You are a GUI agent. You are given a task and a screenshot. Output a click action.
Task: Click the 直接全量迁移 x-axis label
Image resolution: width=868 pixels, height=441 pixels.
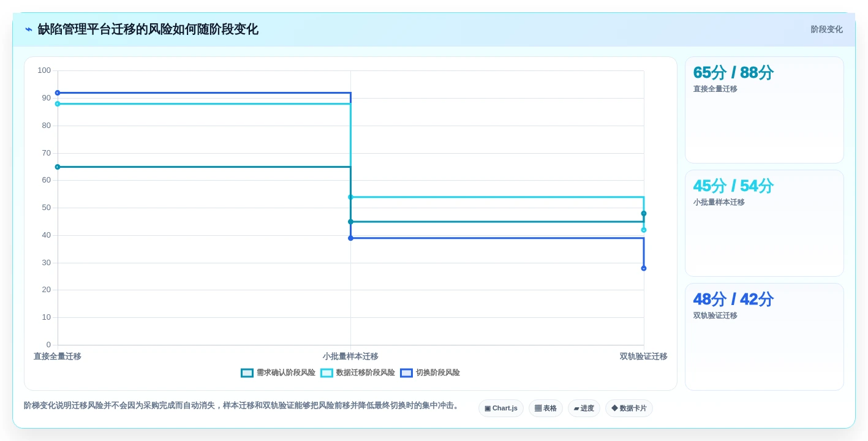58,356
